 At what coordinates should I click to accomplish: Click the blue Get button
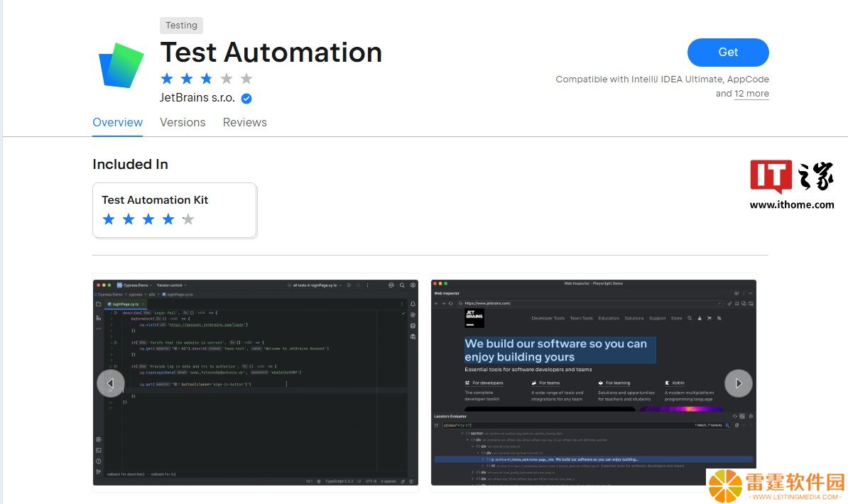click(x=728, y=53)
